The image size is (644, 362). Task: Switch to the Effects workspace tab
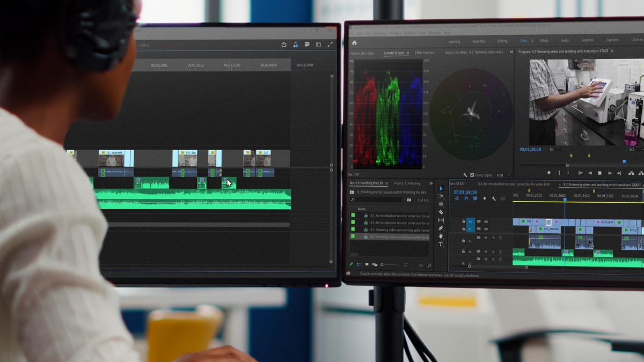click(544, 41)
